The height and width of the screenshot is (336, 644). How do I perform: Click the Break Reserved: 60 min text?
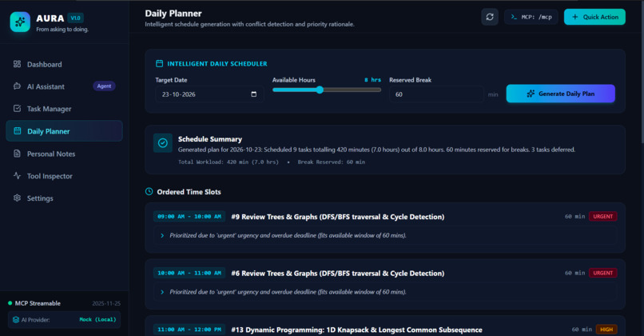click(x=332, y=162)
